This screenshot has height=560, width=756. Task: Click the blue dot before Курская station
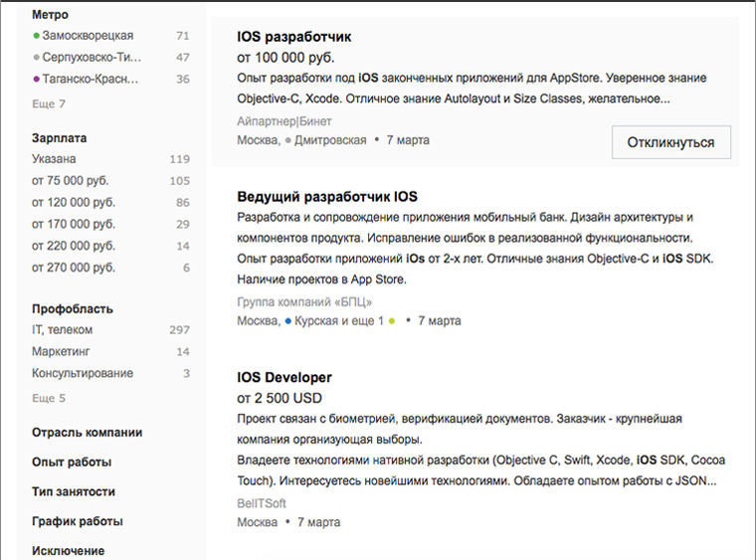pyautogui.click(x=288, y=322)
